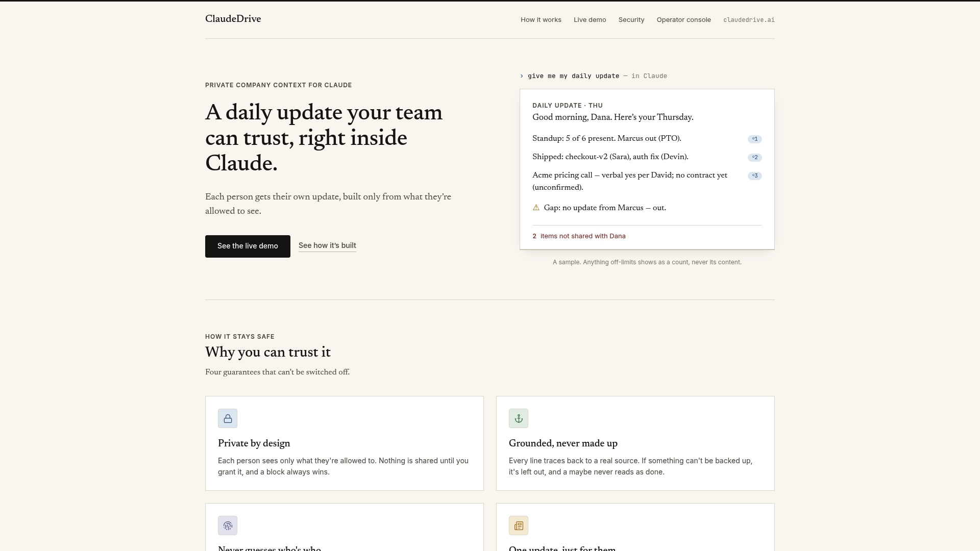Click 'Each person sees only what they're allowed' text
This screenshot has width=980, height=551.
pos(343,466)
